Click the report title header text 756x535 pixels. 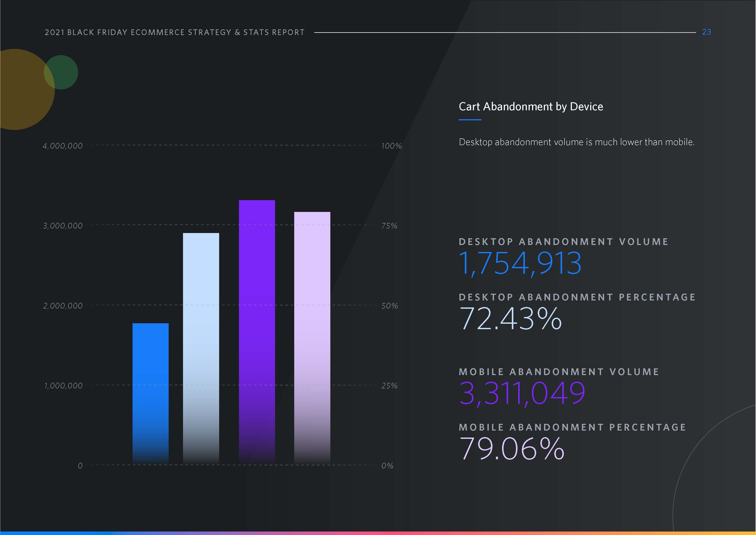(x=175, y=32)
